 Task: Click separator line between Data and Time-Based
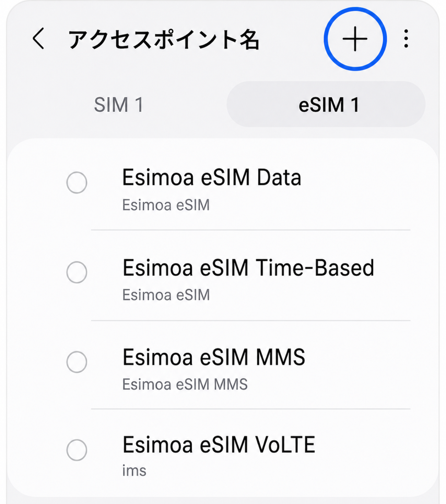251,230
